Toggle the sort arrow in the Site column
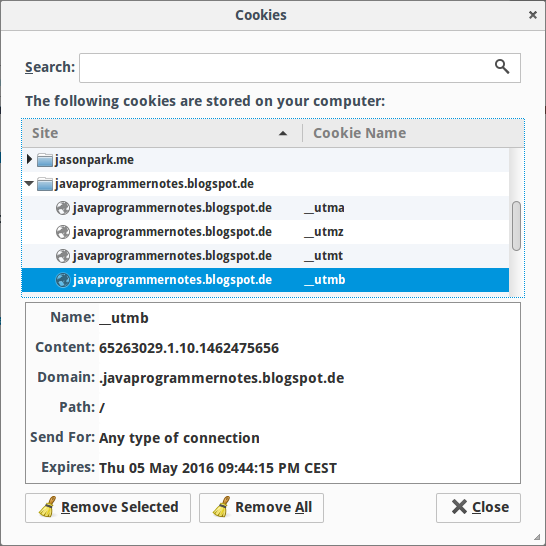546x546 pixels. coord(283,133)
